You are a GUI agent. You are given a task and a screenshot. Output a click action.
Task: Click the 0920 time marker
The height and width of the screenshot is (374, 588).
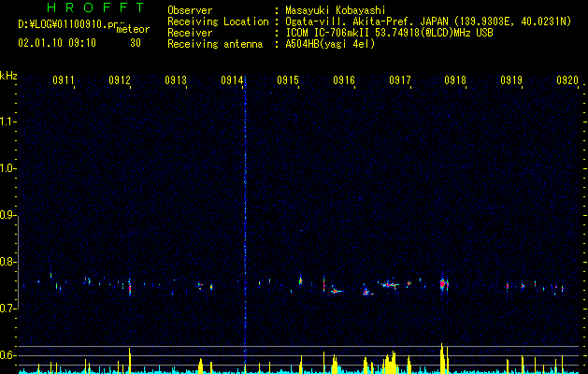567,79
